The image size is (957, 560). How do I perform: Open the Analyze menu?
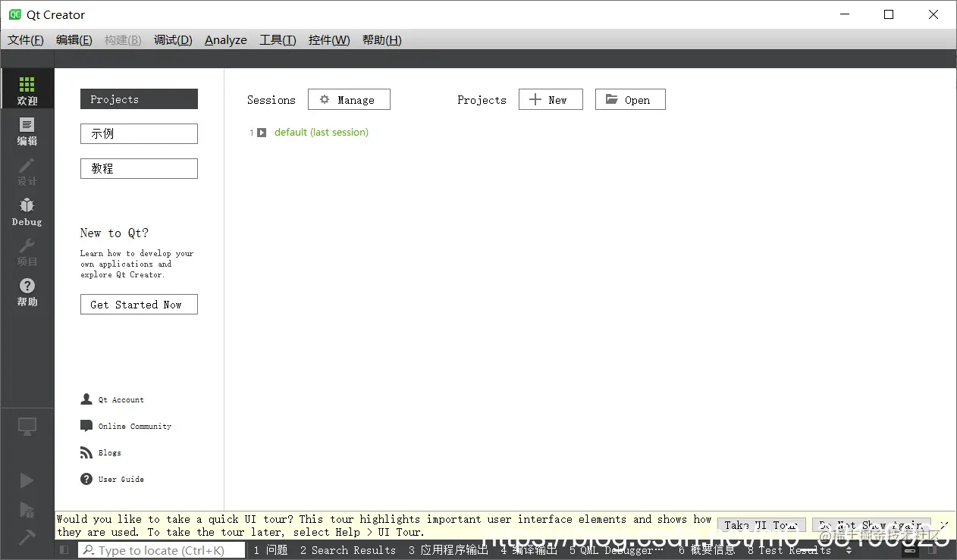click(226, 40)
